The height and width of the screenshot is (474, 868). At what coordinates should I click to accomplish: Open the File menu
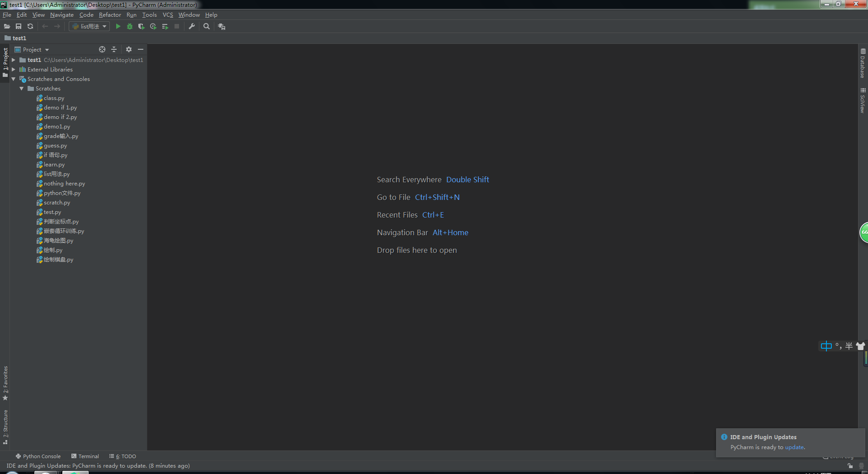7,15
